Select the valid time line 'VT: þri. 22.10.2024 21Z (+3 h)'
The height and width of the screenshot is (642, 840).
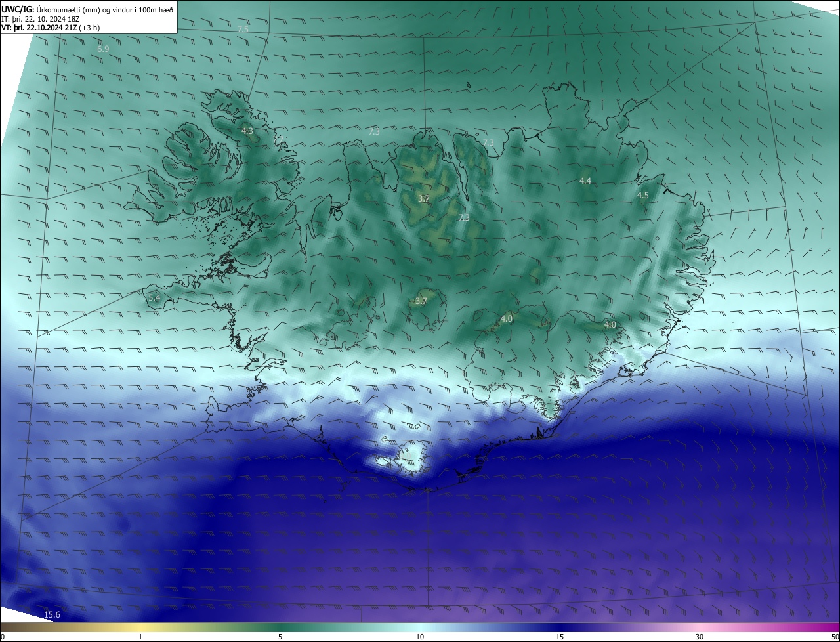click(x=51, y=28)
